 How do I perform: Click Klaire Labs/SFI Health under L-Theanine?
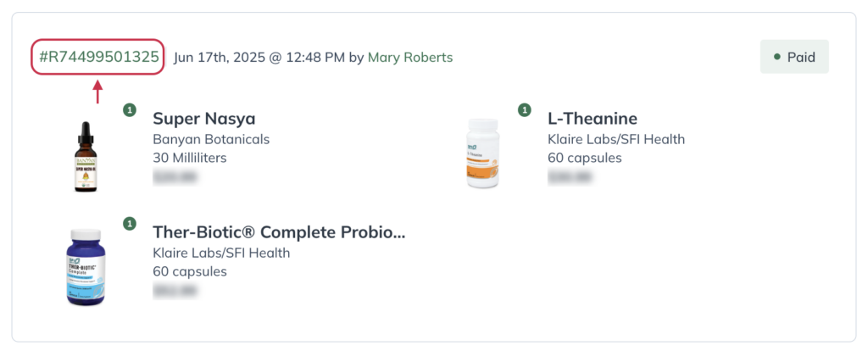click(x=616, y=139)
